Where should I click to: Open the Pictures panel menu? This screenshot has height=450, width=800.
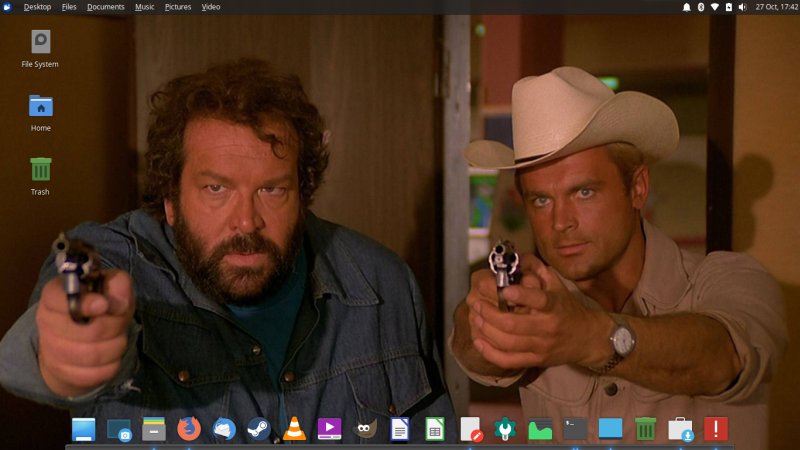pos(178,7)
